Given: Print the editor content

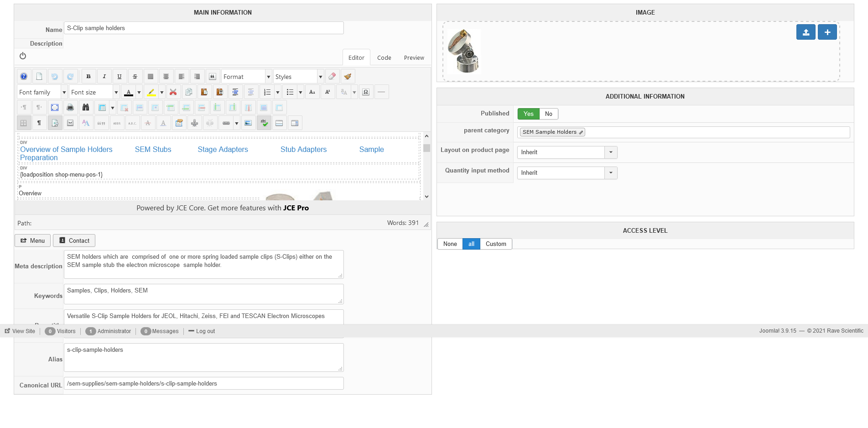Looking at the screenshot, I should [x=70, y=108].
